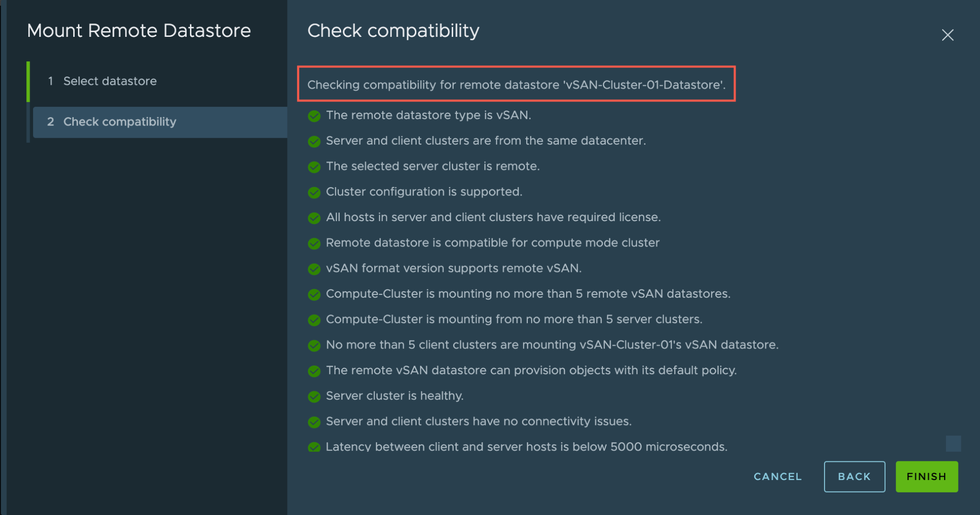Close the dialog with the X icon

(x=947, y=35)
